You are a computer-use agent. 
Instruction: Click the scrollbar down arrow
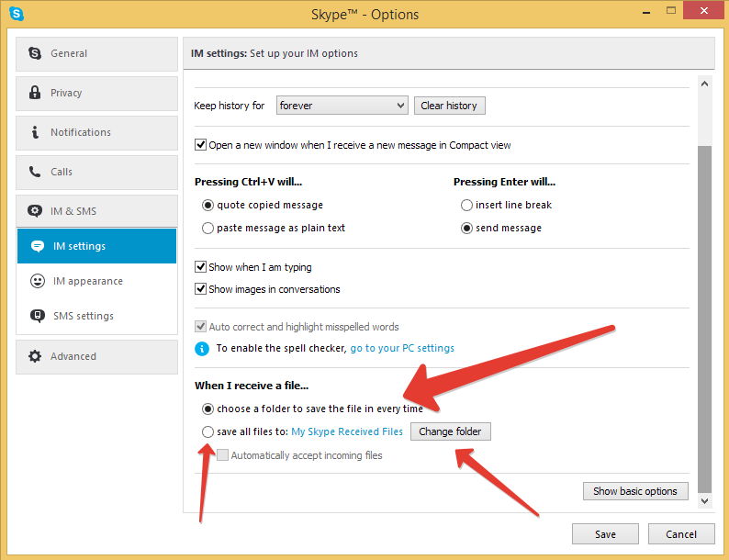705,501
